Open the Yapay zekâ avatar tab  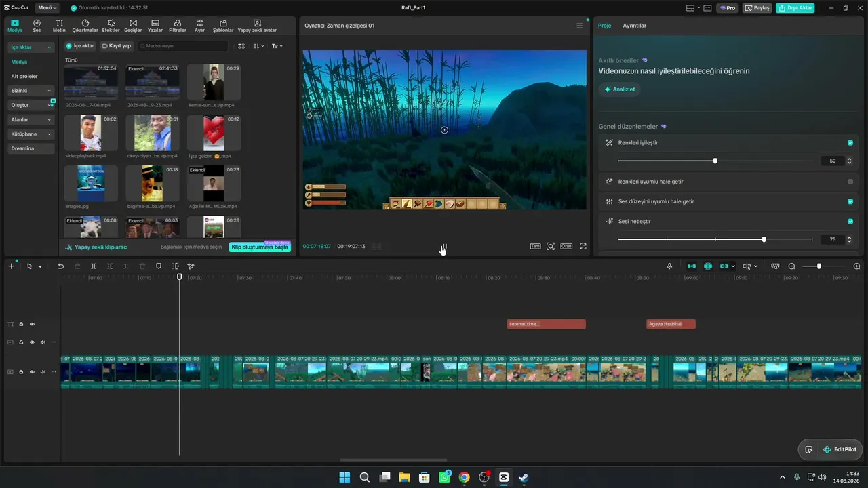click(x=257, y=26)
